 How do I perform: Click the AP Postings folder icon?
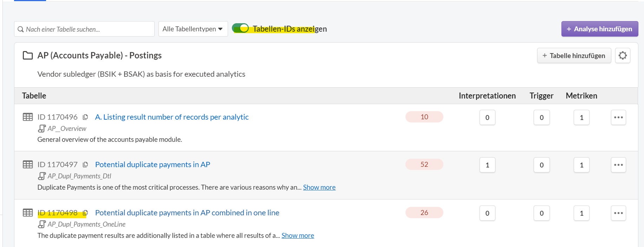coord(28,56)
